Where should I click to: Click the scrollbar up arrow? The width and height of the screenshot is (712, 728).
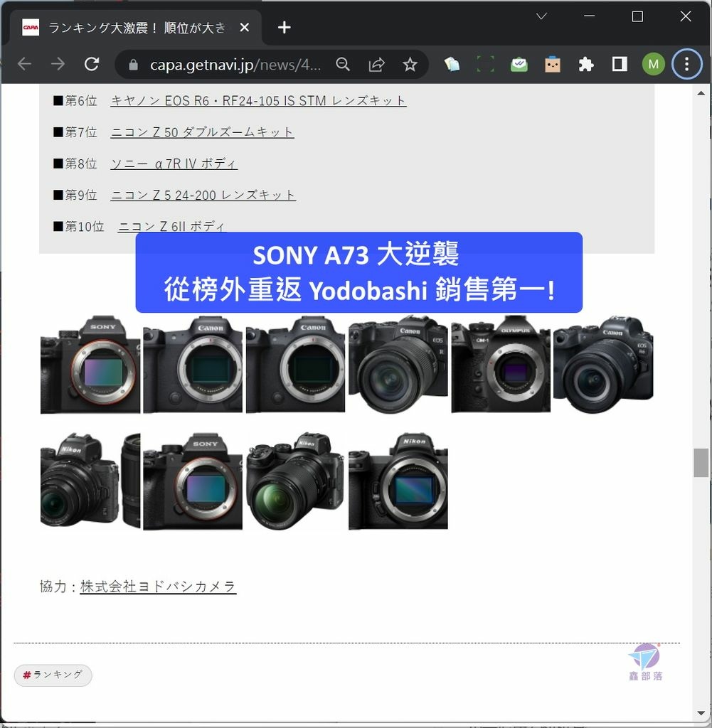tap(701, 93)
